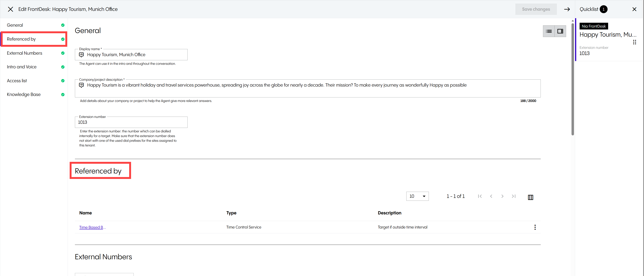Go to previous page of references
The image size is (644, 276).
click(491, 196)
